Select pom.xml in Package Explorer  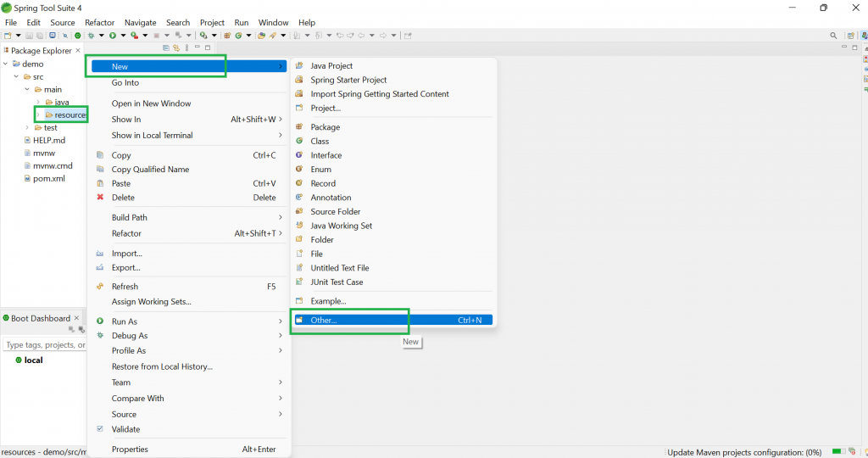coord(45,178)
